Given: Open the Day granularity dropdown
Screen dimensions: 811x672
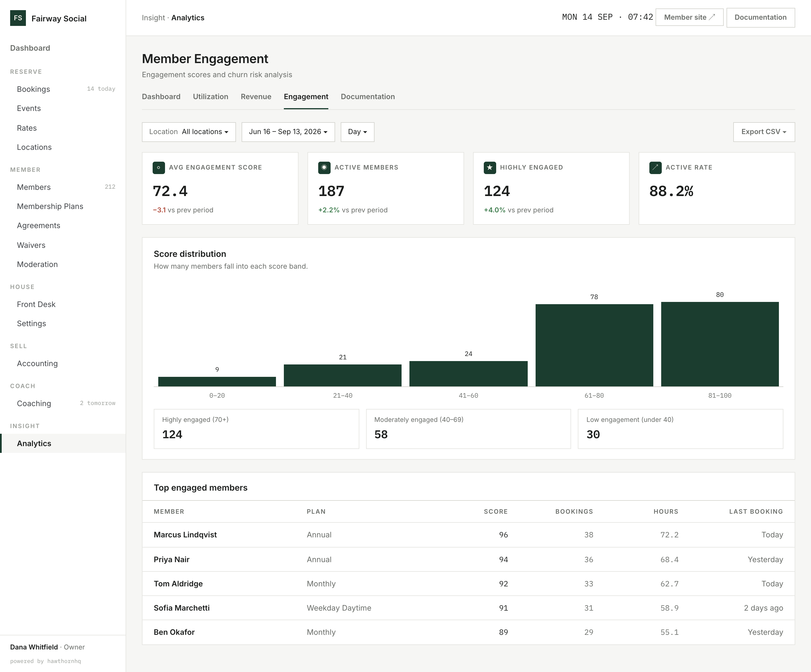Looking at the screenshot, I should tap(357, 132).
